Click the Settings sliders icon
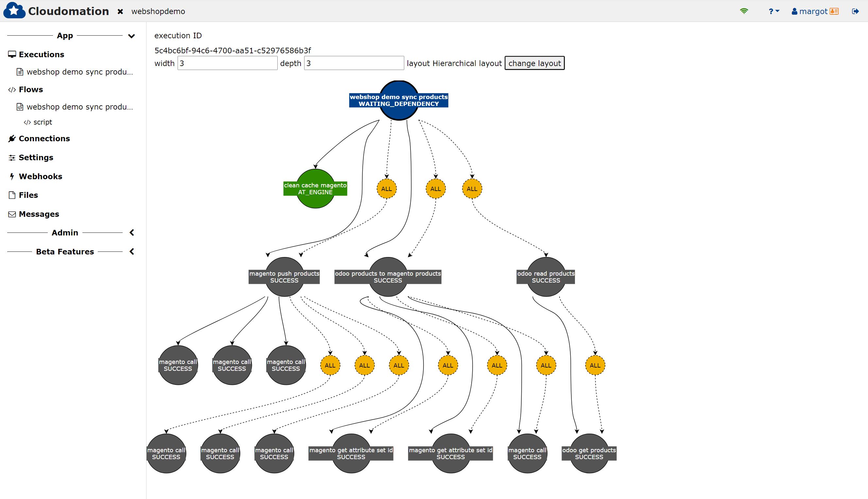Screen dimensions: 868x499 point(12,158)
